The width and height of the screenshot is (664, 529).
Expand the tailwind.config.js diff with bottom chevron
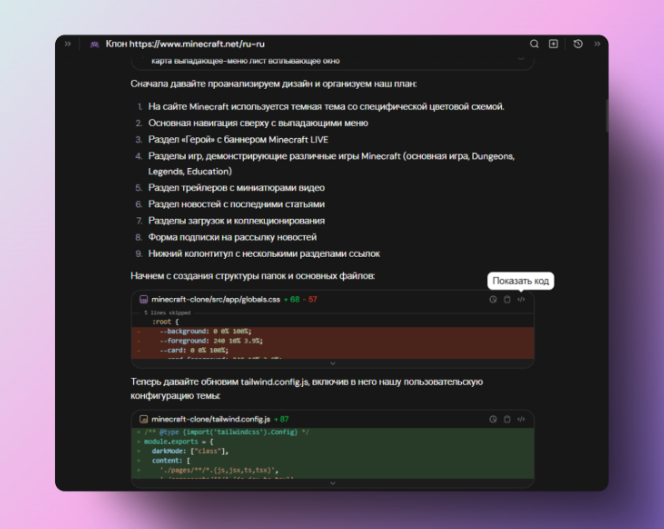click(x=333, y=483)
